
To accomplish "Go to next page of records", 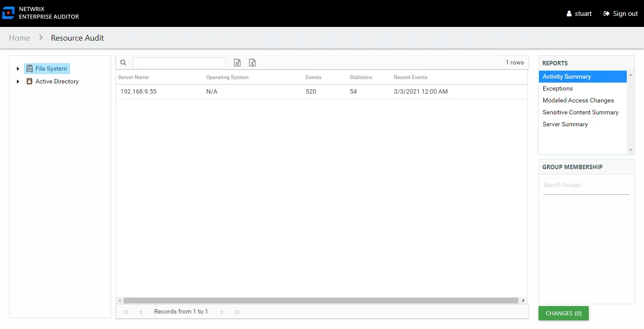I will pyautogui.click(x=222, y=312).
